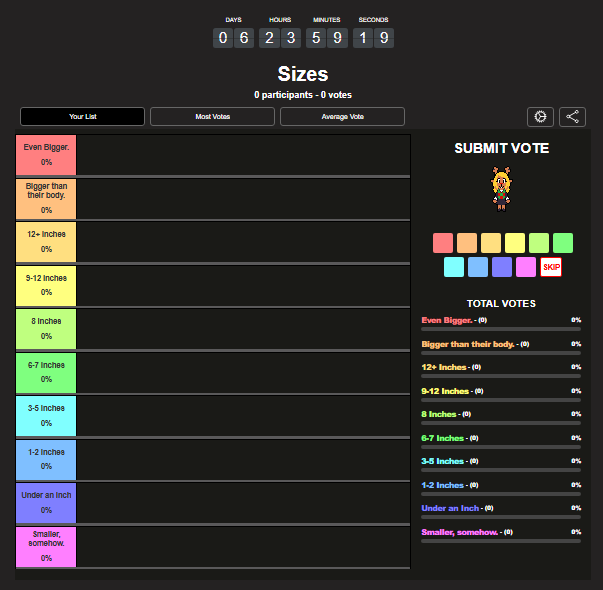Click the reindeer character sprite thumbnail
Viewport: 603px width, 590px height.
501,189
